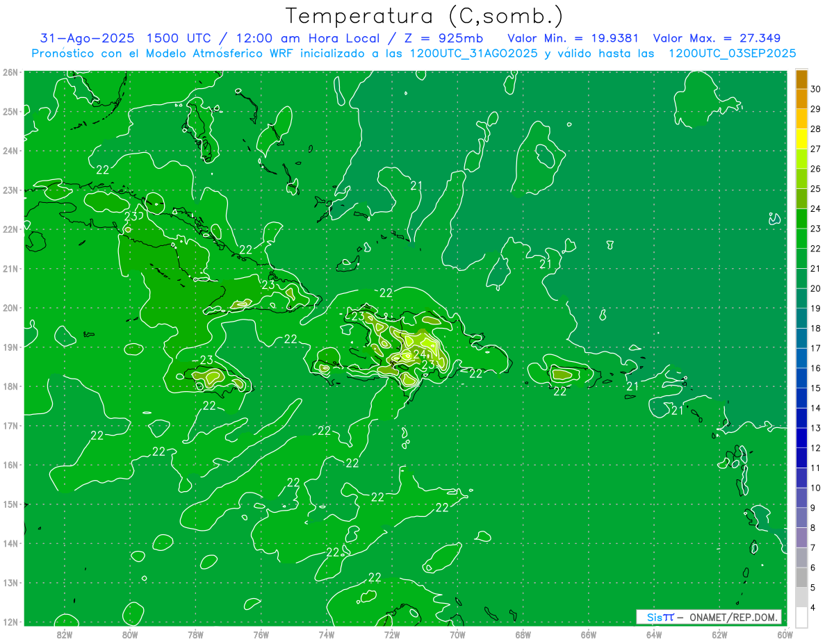The image size is (834, 644).
Task: Click the 24 contour label over Hispaniola
Action: click(418, 354)
